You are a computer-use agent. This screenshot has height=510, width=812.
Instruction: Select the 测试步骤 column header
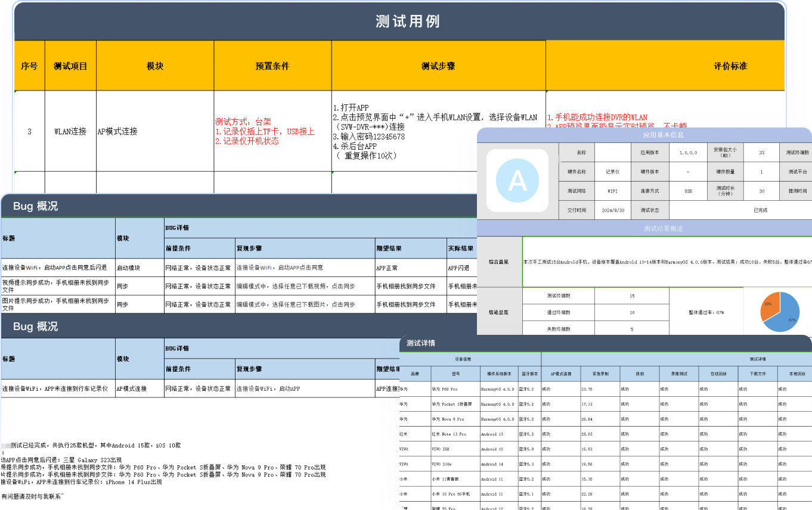point(438,66)
